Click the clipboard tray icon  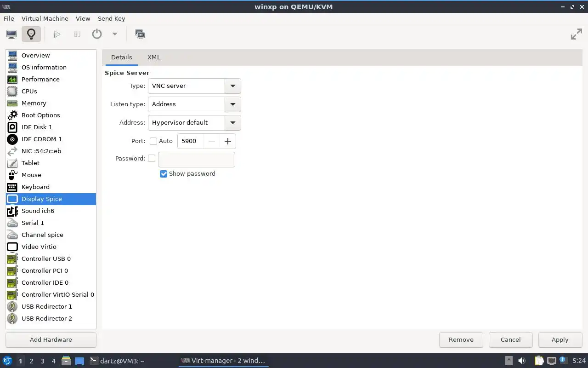[539, 361]
